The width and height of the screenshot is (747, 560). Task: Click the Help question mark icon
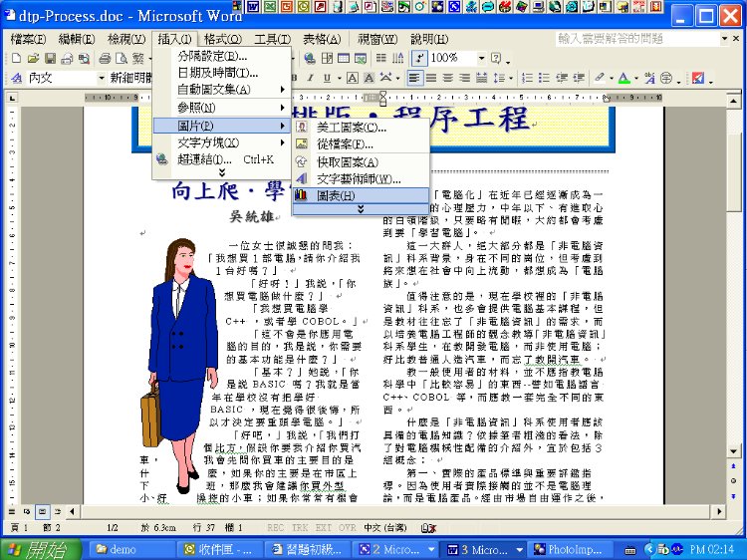coord(496,58)
